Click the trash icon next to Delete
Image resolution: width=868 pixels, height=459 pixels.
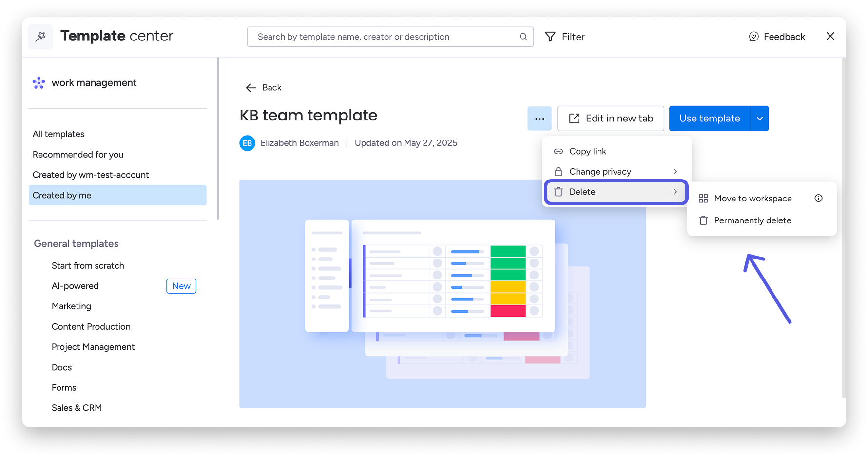(x=559, y=192)
